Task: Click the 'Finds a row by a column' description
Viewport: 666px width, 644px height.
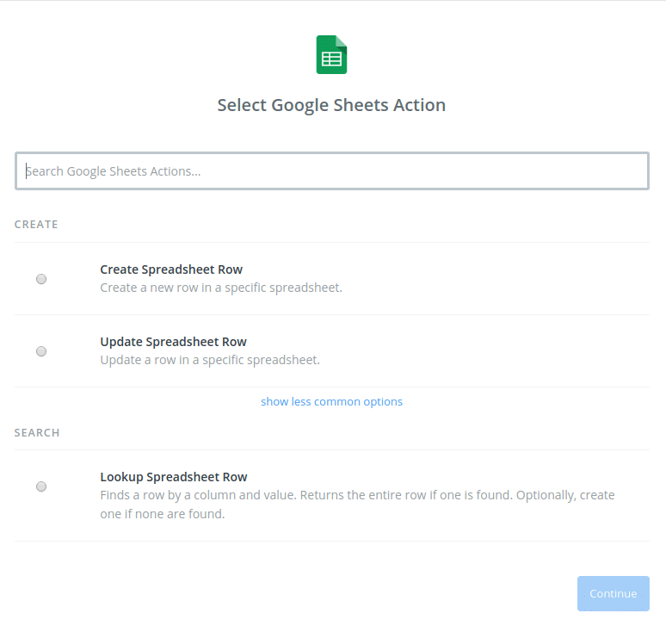Action: 357,505
